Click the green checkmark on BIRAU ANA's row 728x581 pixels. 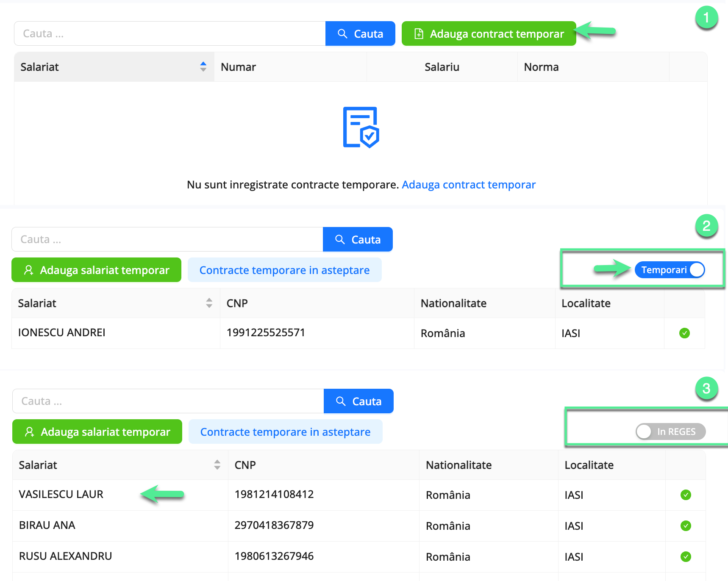pyautogui.click(x=686, y=526)
